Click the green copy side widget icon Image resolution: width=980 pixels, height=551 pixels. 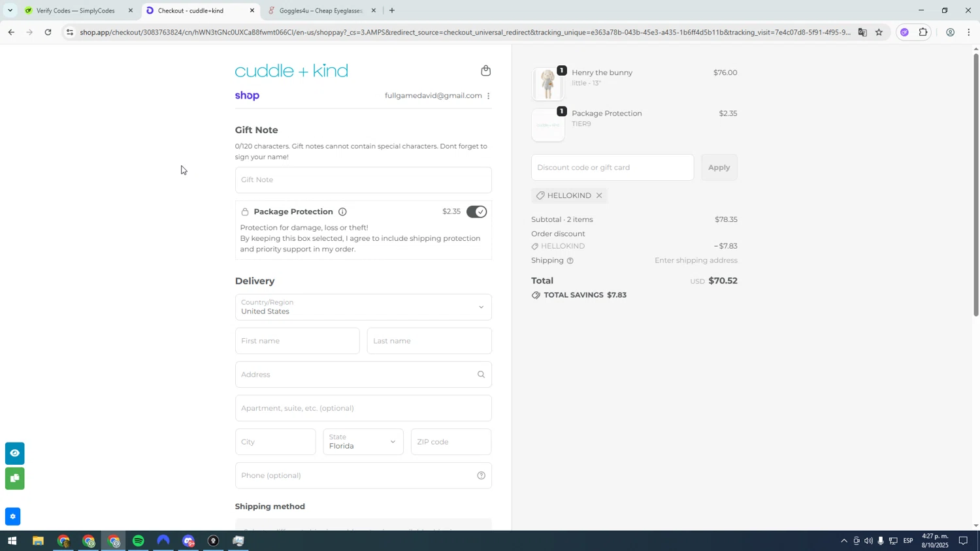coord(14,479)
